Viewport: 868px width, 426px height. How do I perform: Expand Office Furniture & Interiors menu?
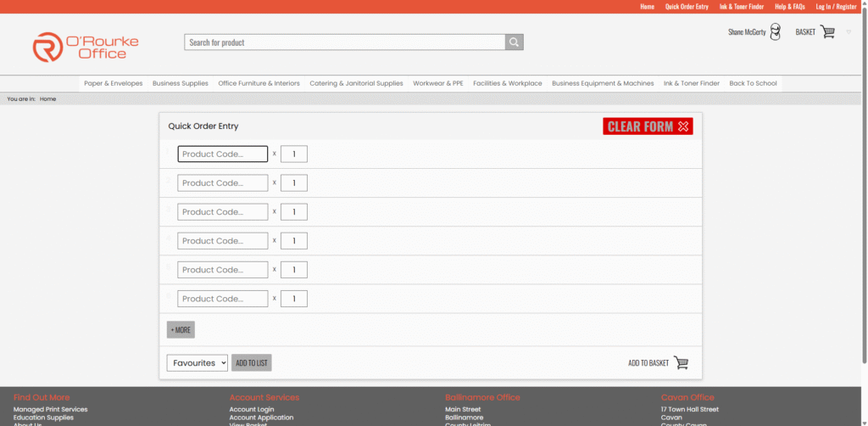259,84
